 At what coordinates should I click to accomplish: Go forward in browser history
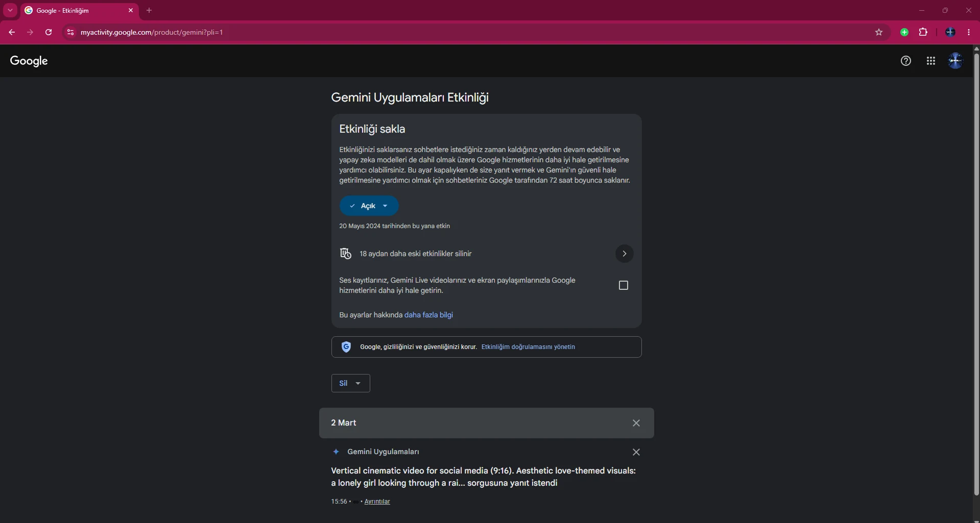pyautogui.click(x=30, y=32)
